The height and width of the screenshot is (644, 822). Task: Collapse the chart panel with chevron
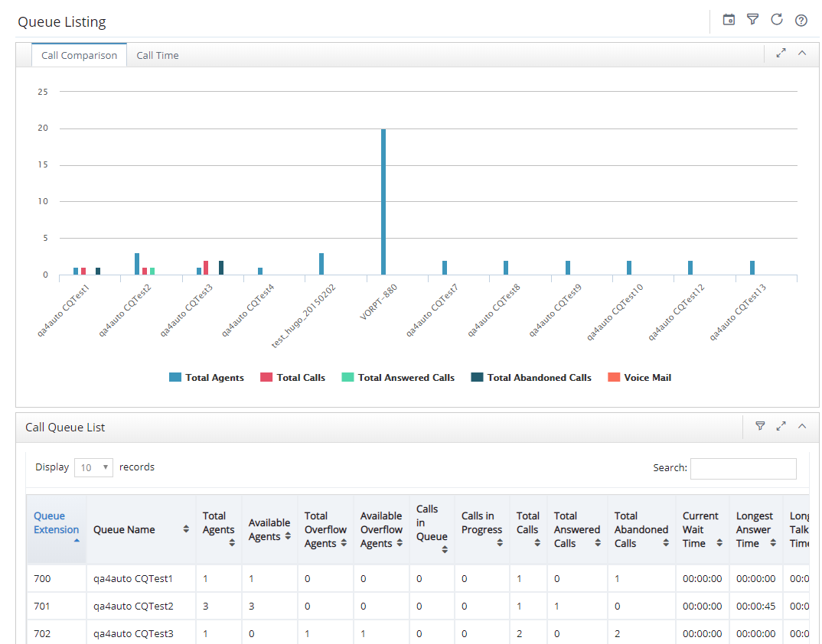tap(802, 53)
